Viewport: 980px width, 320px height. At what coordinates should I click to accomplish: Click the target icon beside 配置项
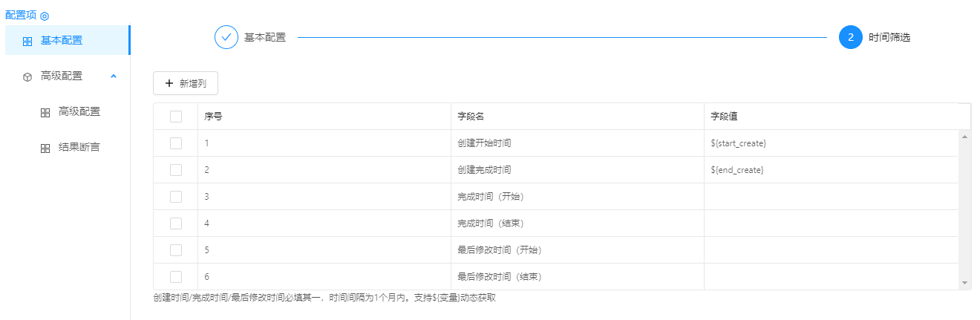pos(45,16)
